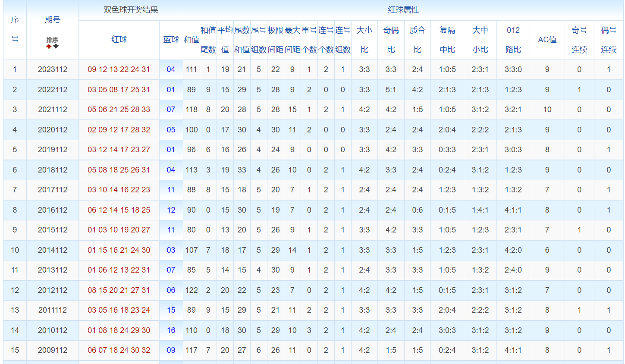
Task: Click sum value 122 in row 2012112
Action: pos(192,290)
